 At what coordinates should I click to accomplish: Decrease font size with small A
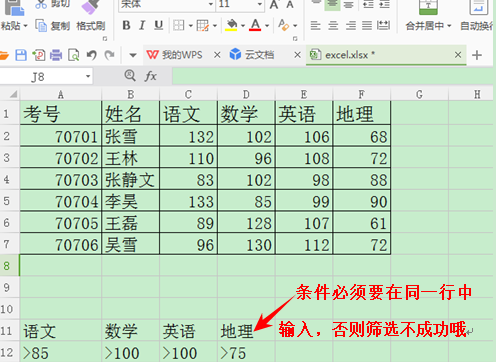point(290,5)
